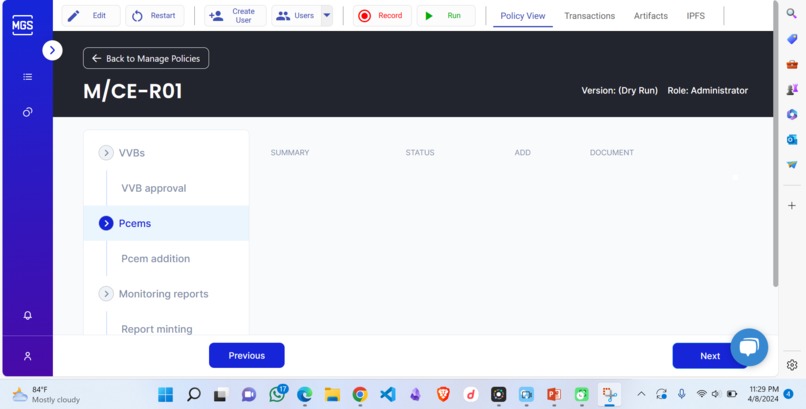Open clock and date 11:29 PM

coord(764,394)
